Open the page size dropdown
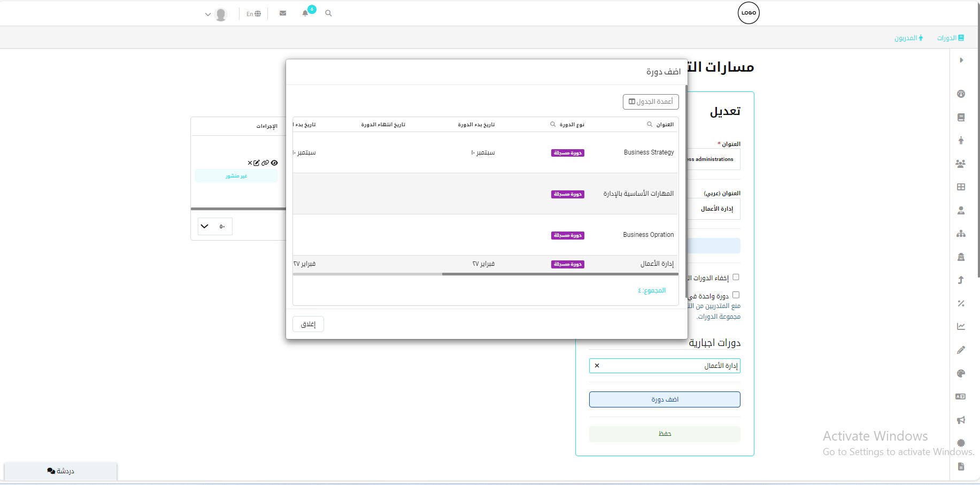Image resolution: width=980 pixels, height=485 pixels. [214, 226]
